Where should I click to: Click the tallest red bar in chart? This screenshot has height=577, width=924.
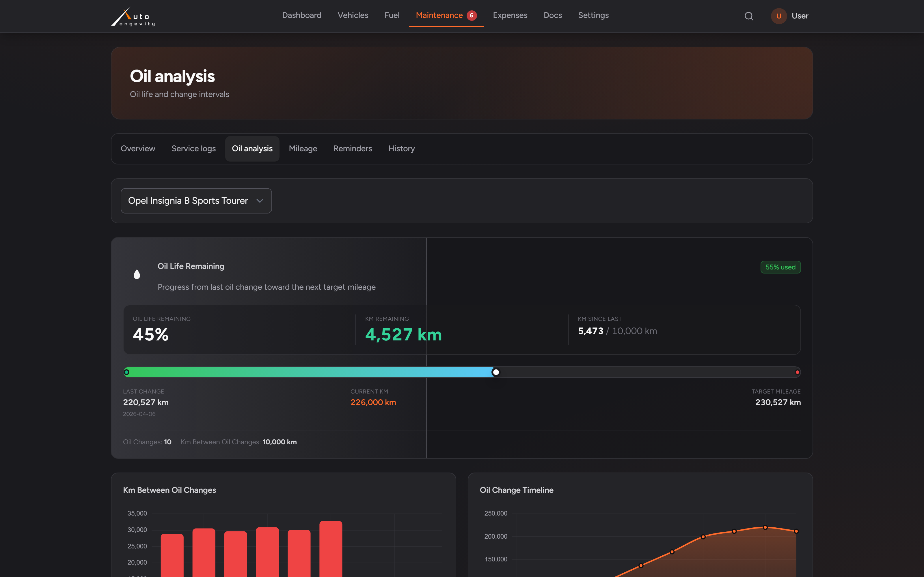[331, 549]
